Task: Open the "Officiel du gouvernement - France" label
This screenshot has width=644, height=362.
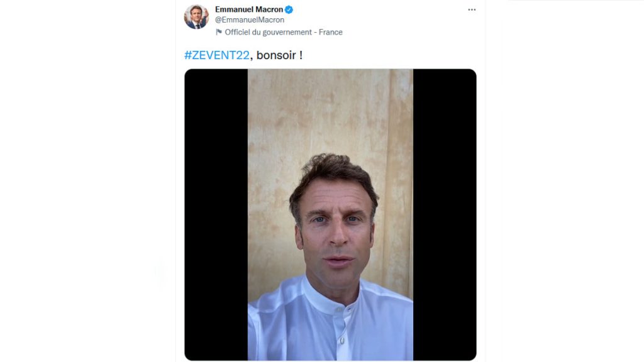Action: point(283,31)
